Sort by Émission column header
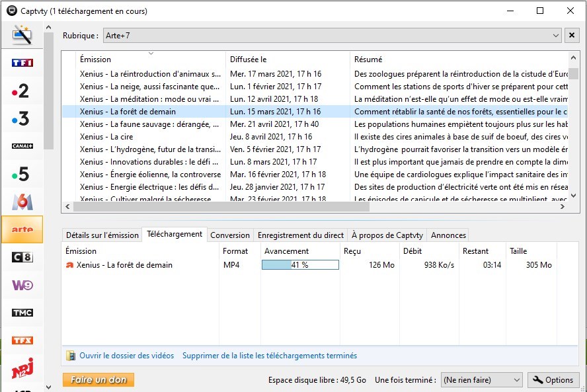This screenshot has width=587, height=392. (x=151, y=59)
